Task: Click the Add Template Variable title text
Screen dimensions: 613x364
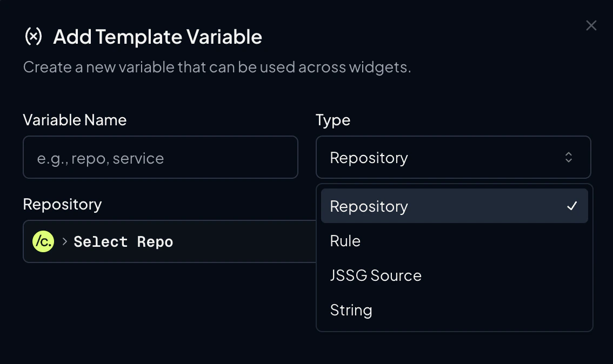Action: pos(157,36)
